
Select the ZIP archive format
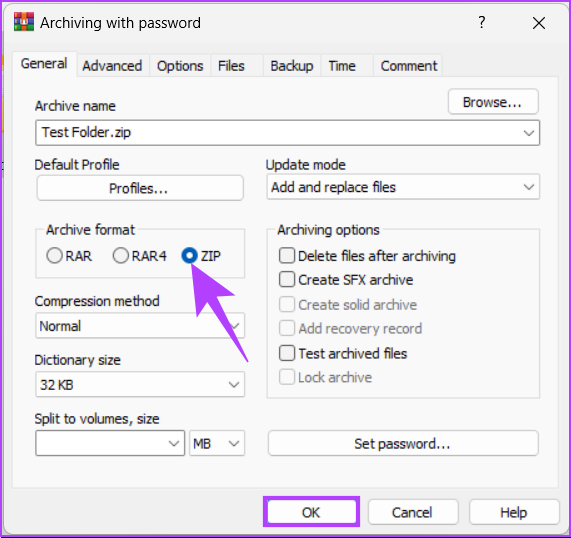(x=189, y=255)
